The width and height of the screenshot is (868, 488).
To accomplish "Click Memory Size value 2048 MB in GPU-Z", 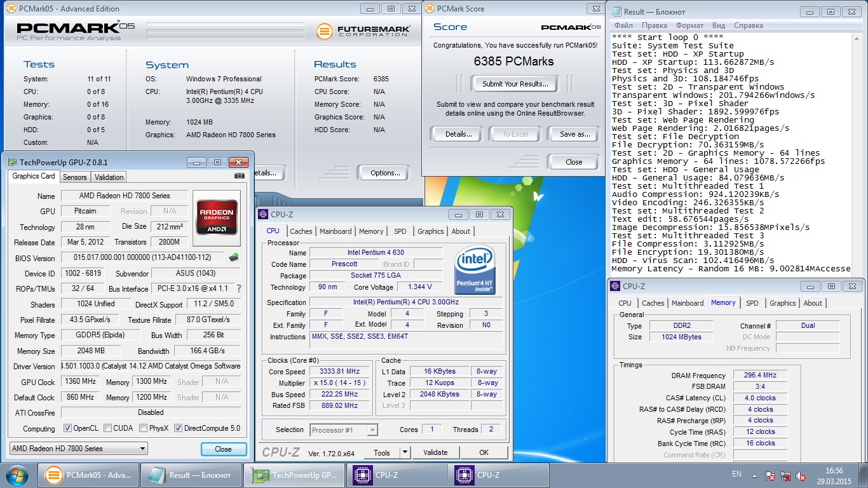I will [x=91, y=351].
